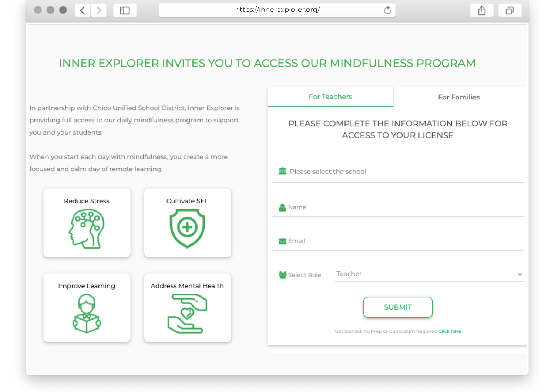
Task: Click the Inner Explorer invites you heading
Action: 267,63
